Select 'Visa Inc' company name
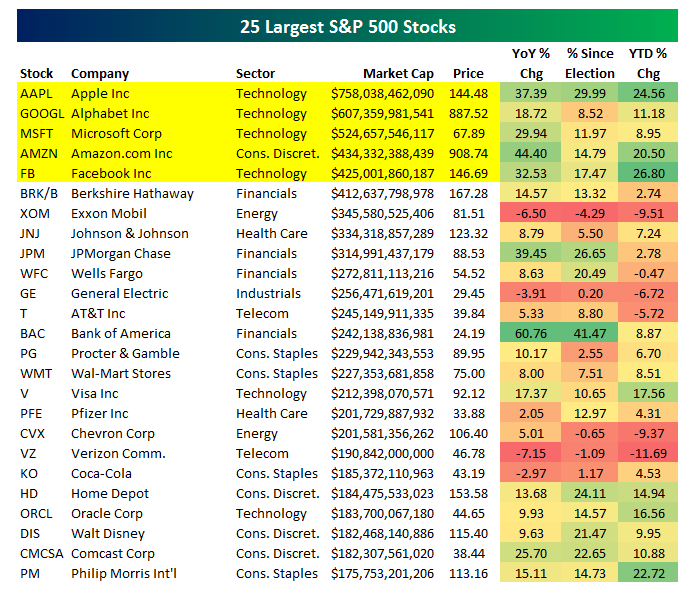The height and width of the screenshot is (590, 688). [94, 393]
